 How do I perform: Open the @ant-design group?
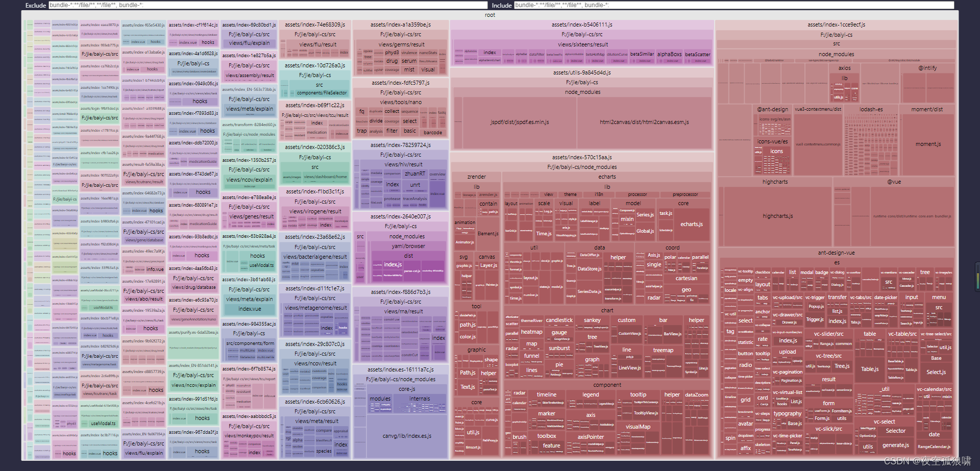(772, 109)
